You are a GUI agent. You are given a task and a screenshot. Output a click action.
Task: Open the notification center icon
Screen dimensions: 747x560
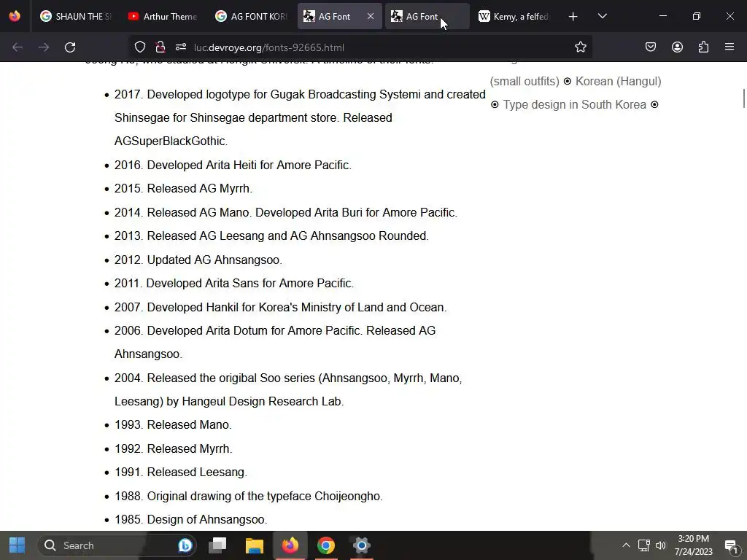731,545
